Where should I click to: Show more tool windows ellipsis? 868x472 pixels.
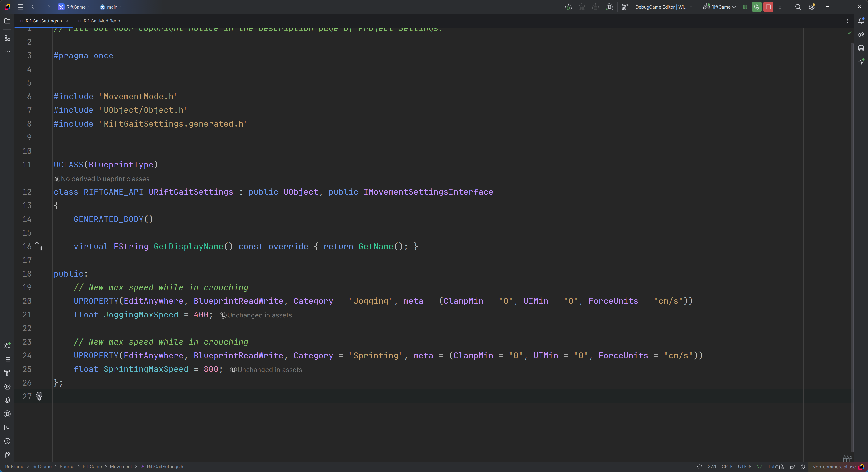[x=7, y=52]
